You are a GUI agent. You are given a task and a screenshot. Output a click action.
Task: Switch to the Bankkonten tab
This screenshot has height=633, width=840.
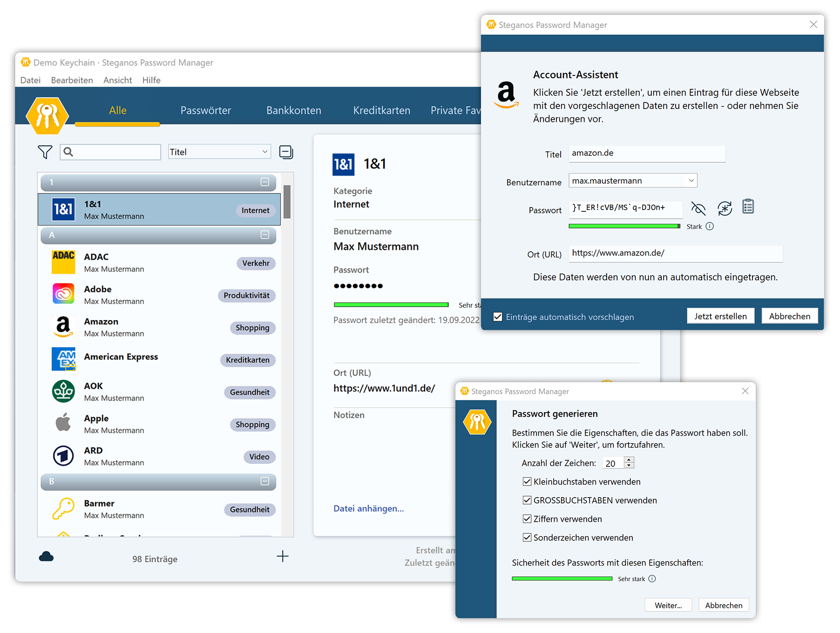coord(294,110)
